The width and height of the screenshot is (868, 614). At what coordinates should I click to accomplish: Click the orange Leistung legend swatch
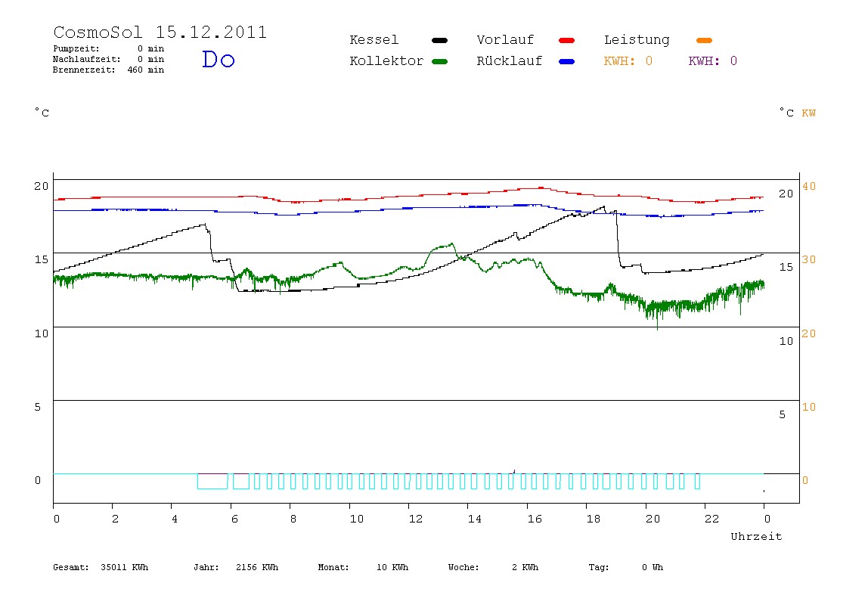[704, 40]
